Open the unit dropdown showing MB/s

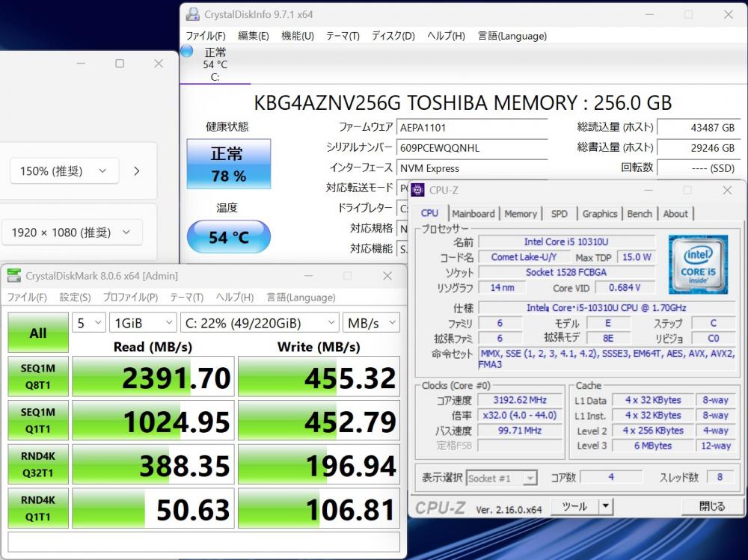[x=372, y=323]
